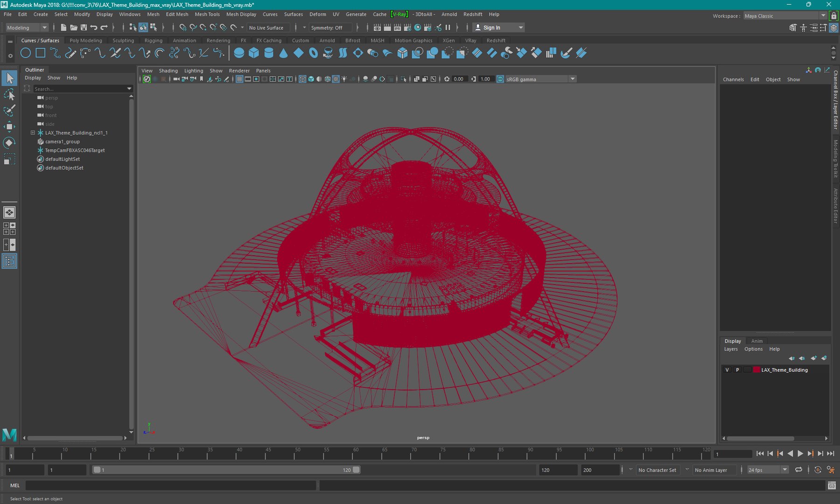This screenshot has height=504, width=840.
Task: Click the range slider start handle
Action: click(x=97, y=470)
